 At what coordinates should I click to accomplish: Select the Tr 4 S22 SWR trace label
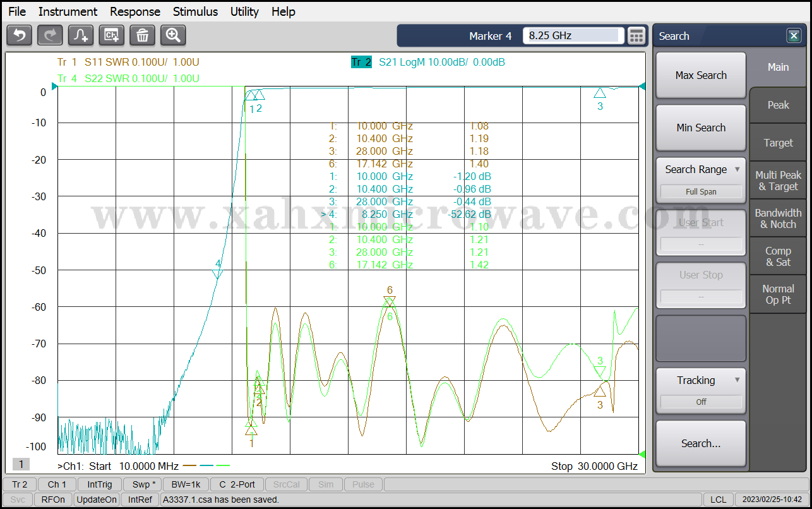pos(128,78)
